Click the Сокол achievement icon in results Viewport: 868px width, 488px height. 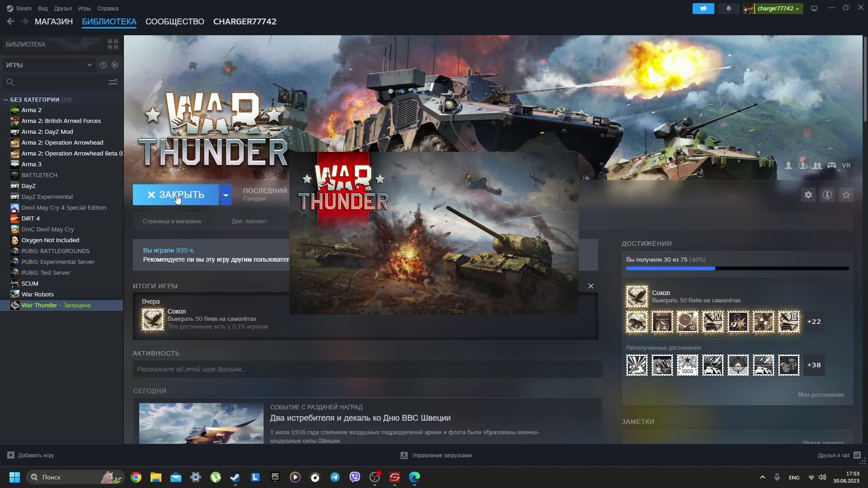(x=153, y=319)
